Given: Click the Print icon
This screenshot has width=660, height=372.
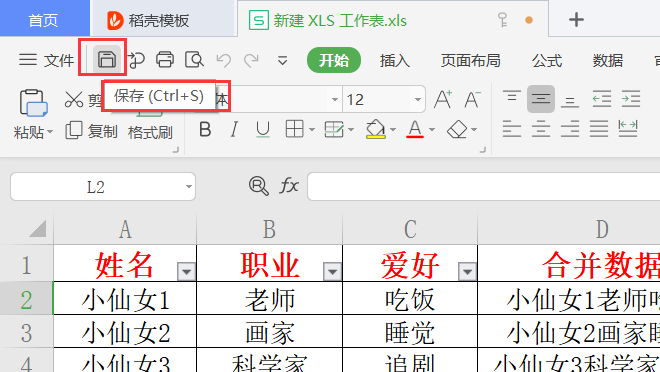Looking at the screenshot, I should click(165, 60).
